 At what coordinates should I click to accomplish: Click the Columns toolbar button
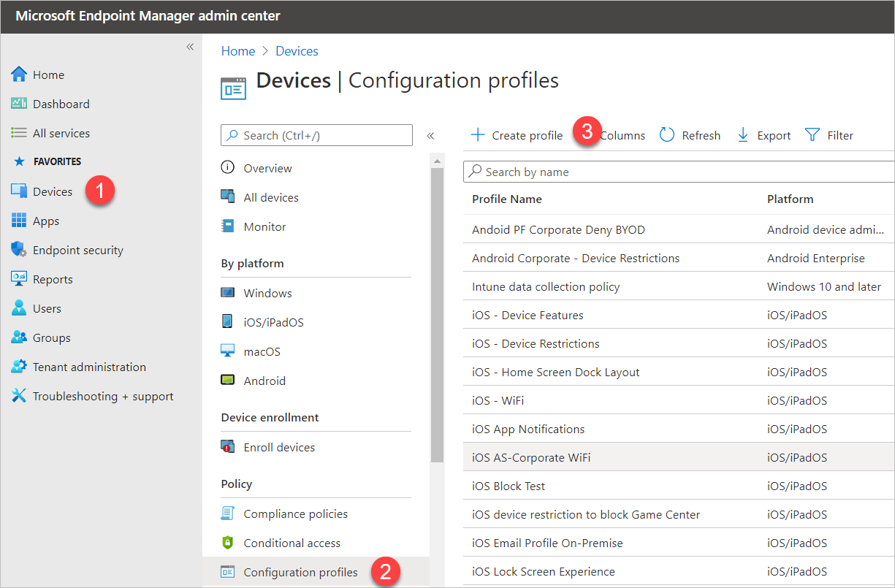coord(622,135)
